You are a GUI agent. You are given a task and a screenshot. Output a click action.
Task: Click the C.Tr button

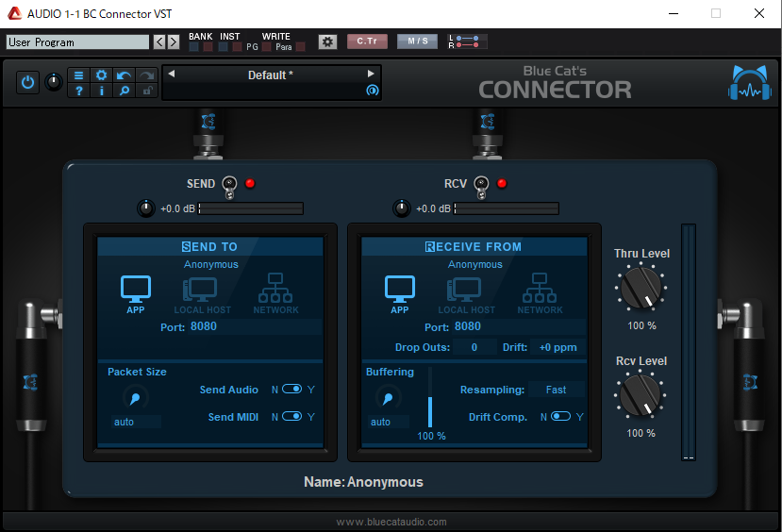367,42
